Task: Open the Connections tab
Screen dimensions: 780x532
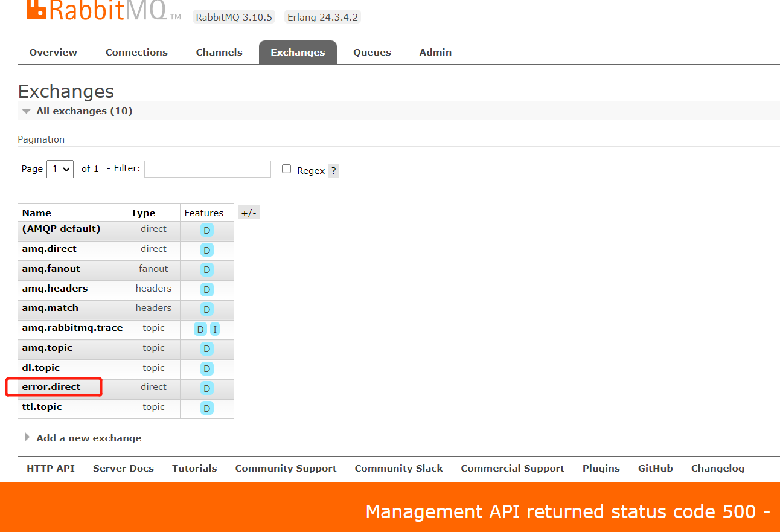Action: click(136, 53)
